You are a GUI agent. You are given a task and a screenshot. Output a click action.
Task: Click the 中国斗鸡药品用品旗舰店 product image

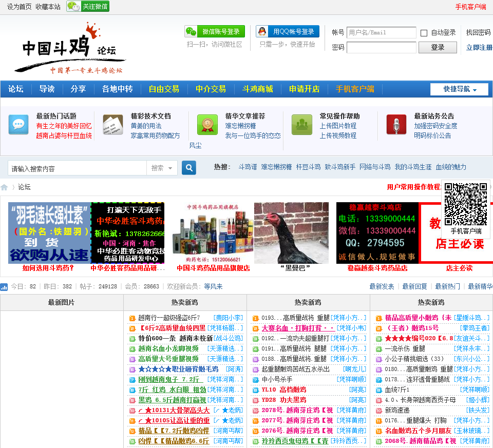213,233
